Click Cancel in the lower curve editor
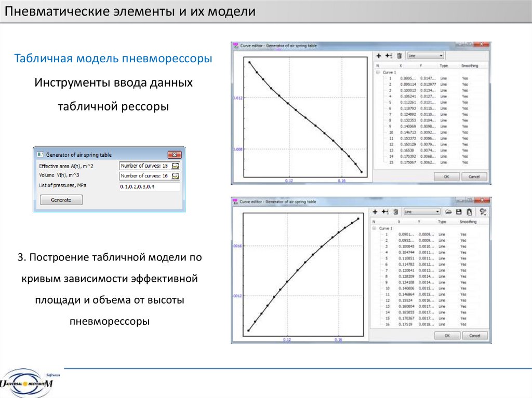This screenshot has width=532, height=398. [x=474, y=336]
